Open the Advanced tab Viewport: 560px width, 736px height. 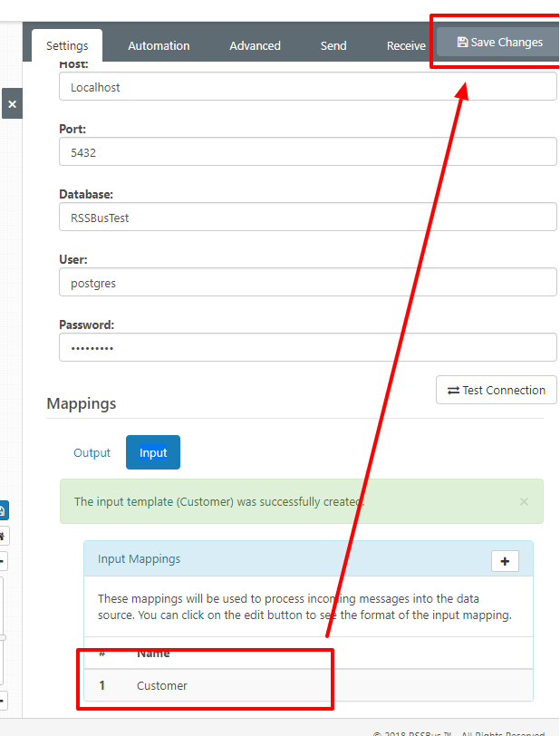(255, 45)
